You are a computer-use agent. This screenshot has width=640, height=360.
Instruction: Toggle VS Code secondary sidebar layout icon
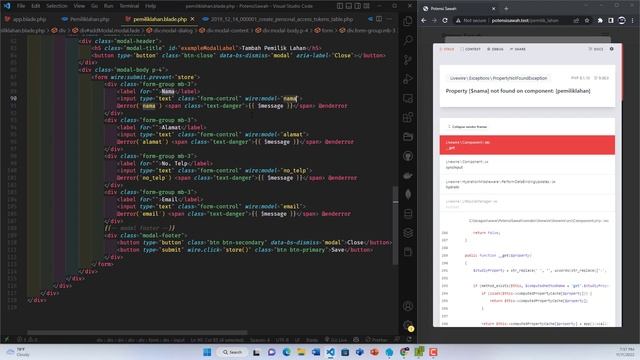(358, 6)
